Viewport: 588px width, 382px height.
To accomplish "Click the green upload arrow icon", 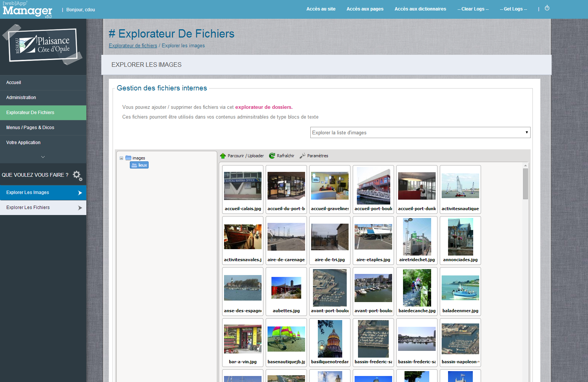I will 223,156.
